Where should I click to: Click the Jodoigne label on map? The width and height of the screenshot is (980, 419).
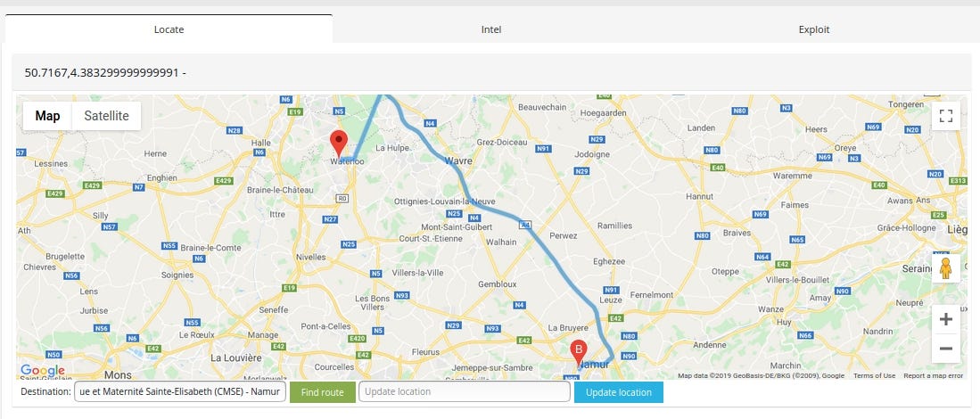(591, 153)
